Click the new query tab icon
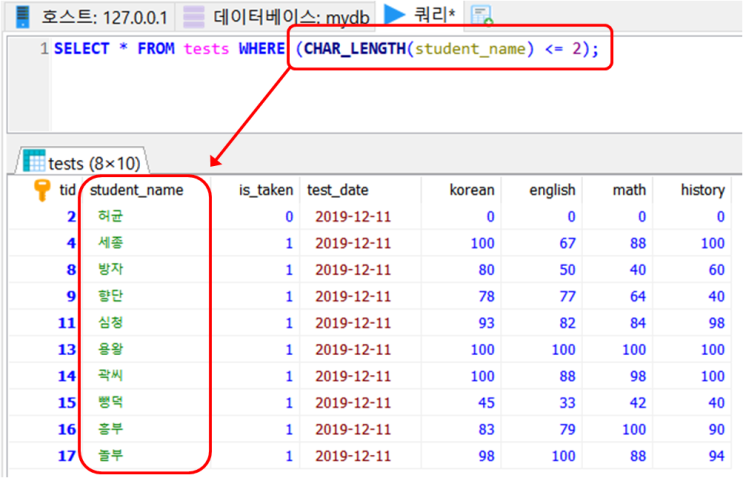The image size is (743, 478). click(481, 15)
